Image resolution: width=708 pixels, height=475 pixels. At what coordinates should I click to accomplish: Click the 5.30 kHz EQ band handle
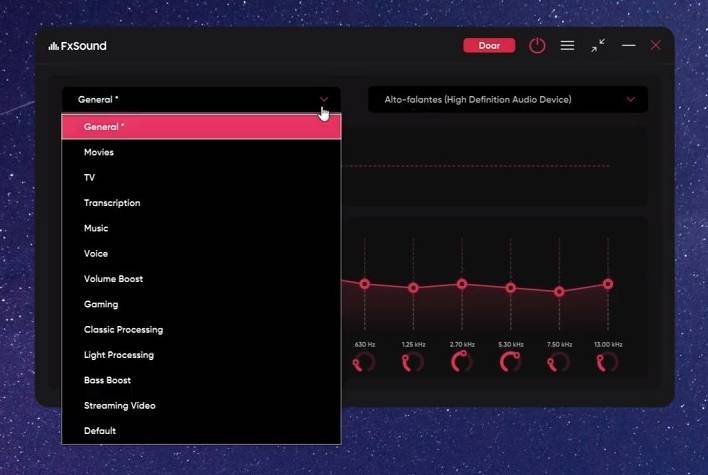click(510, 288)
